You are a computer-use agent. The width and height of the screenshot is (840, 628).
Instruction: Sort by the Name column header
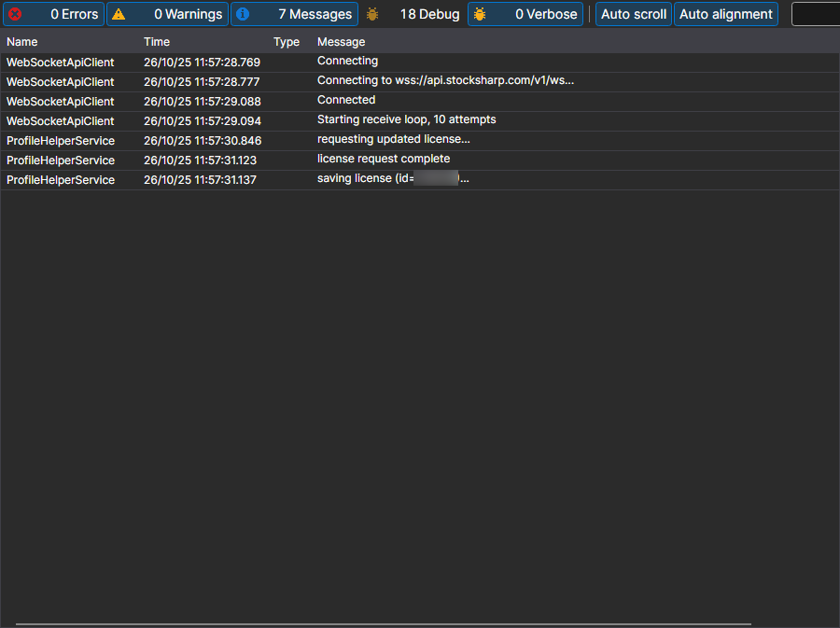(x=22, y=42)
